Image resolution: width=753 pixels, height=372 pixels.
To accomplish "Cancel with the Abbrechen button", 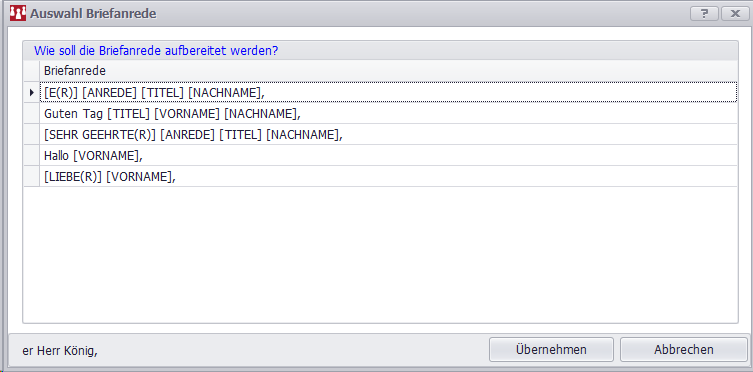I will tap(683, 349).
